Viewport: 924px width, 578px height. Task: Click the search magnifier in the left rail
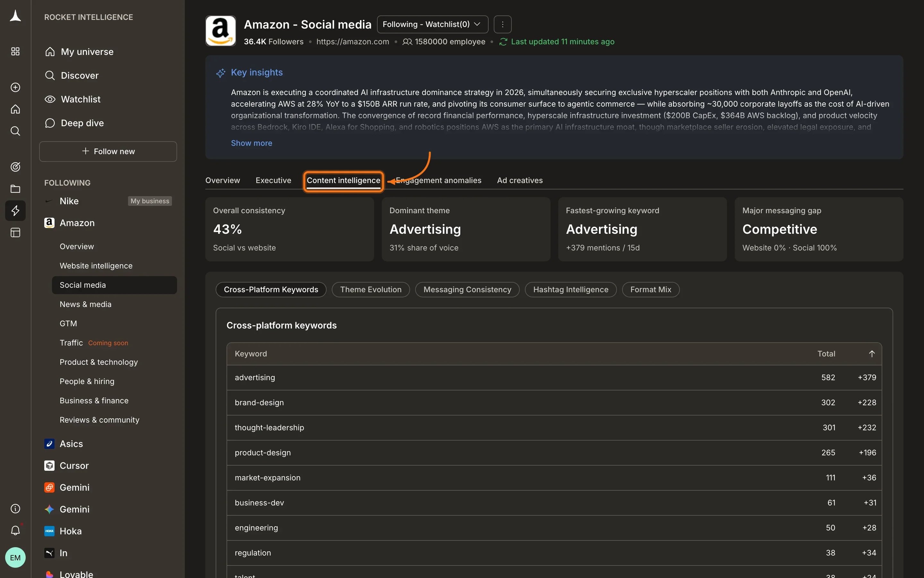15,131
